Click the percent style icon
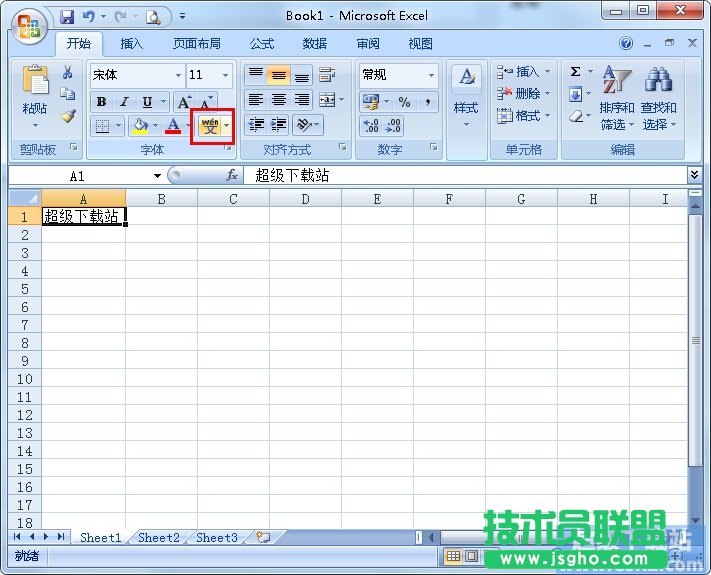The height and width of the screenshot is (575, 711). coord(404,102)
